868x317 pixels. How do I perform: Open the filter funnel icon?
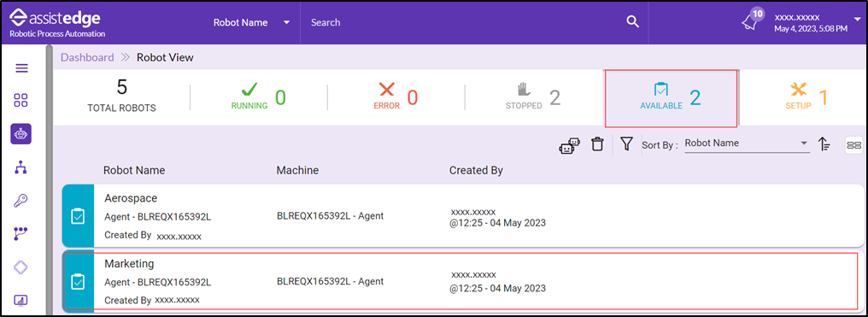point(626,144)
